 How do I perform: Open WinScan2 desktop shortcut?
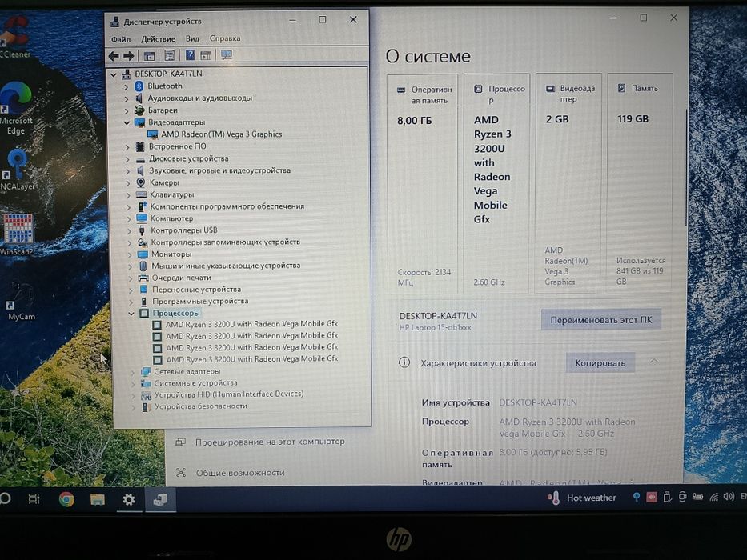(18, 234)
